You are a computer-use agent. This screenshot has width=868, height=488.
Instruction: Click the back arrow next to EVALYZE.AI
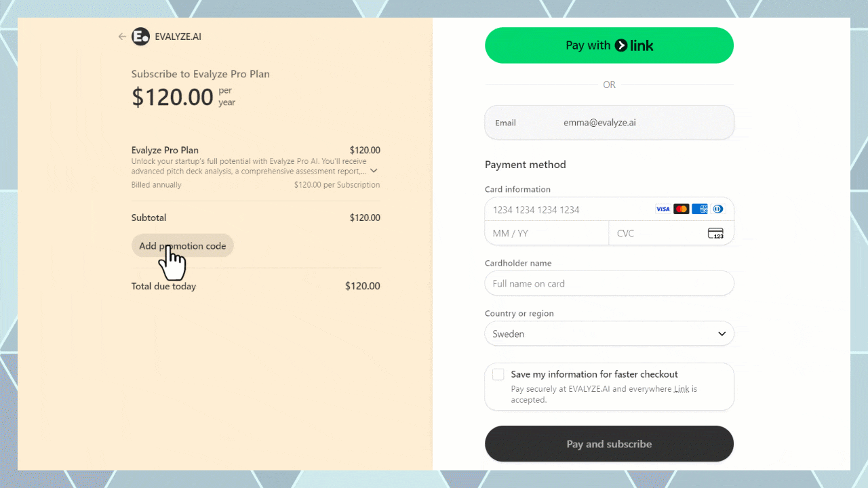[122, 37]
